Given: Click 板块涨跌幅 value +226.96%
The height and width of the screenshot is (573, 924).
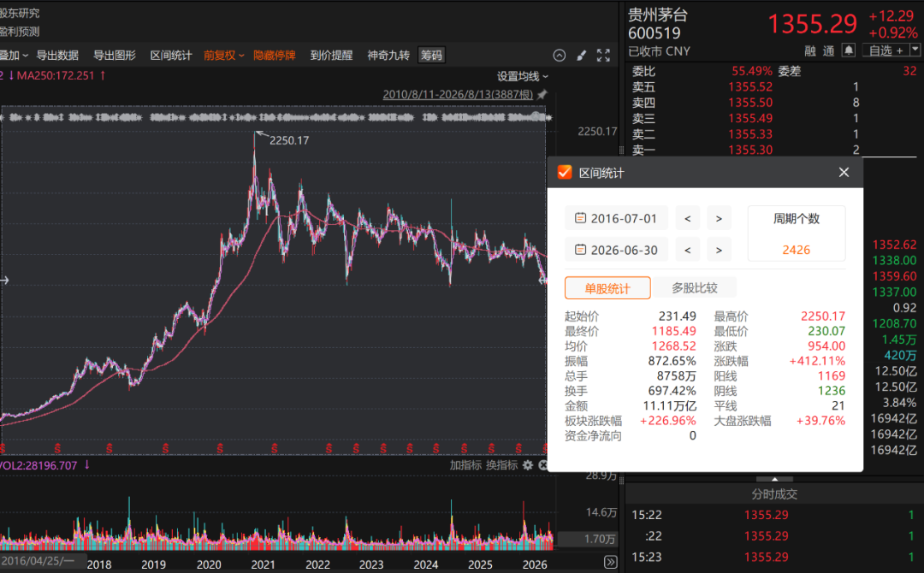Looking at the screenshot, I should pyautogui.click(x=667, y=421).
